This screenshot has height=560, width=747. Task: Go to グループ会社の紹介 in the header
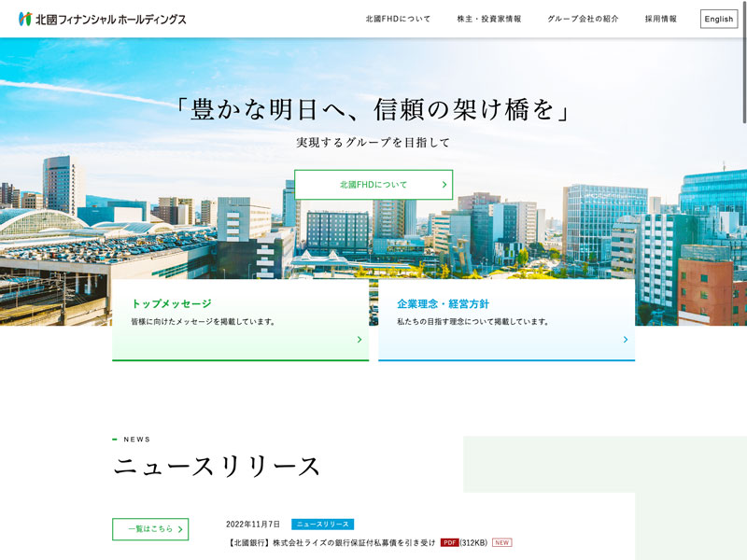point(583,19)
